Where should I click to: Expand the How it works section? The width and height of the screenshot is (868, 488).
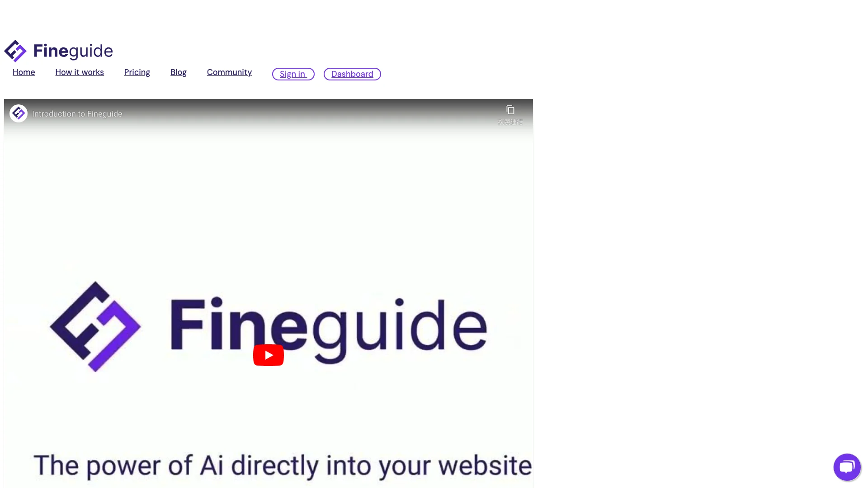click(79, 72)
